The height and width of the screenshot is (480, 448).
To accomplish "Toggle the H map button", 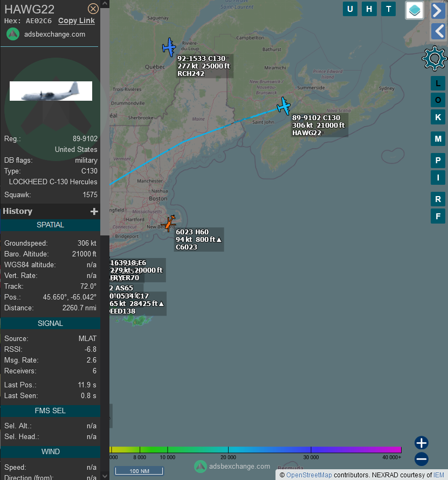I will click(369, 9).
